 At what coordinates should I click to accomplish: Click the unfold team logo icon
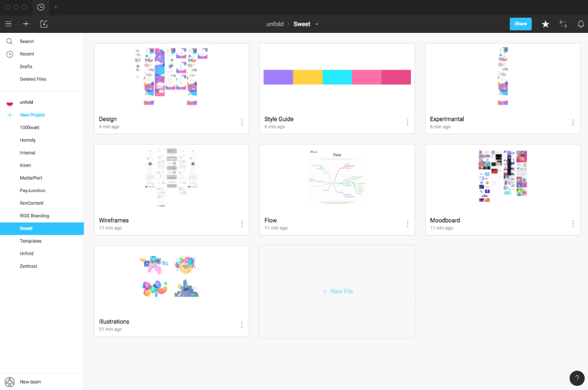(x=9, y=102)
